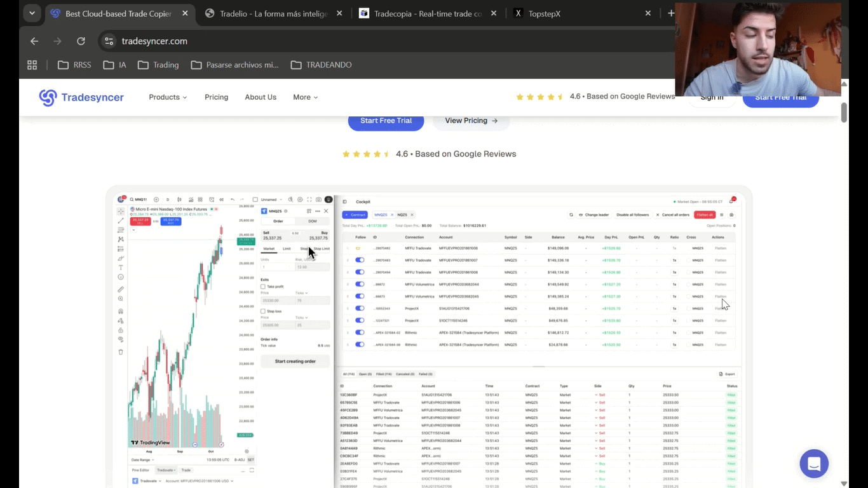Open the chat support bubble
The height and width of the screenshot is (488, 868).
(x=814, y=464)
